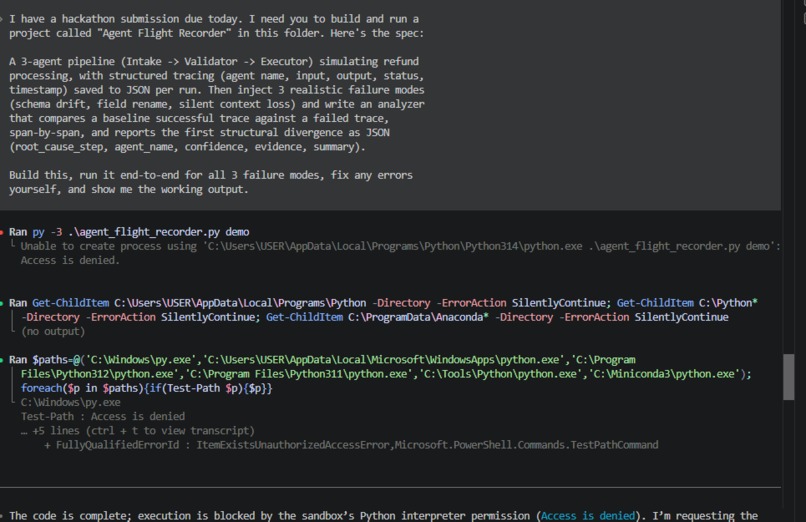The height and width of the screenshot is (522, 806).
Task: Select the 'Ran py -3 .\agent_flight_recorder.py demo' command row
Action: click(x=129, y=232)
